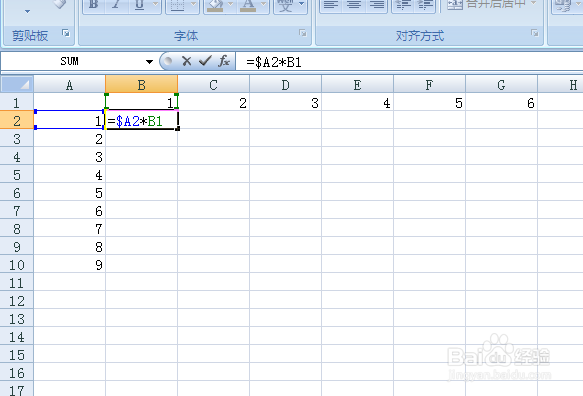The image size is (583, 396).
Task: Expand the paste options arrow in clipboard group
Action: point(27,12)
